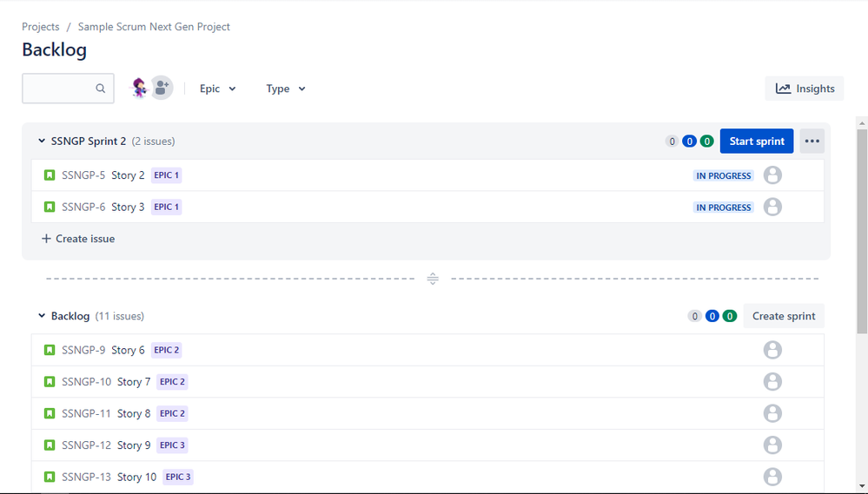Click the EPIC 1 label on Story 2
The width and height of the screenshot is (868, 494).
coord(166,175)
